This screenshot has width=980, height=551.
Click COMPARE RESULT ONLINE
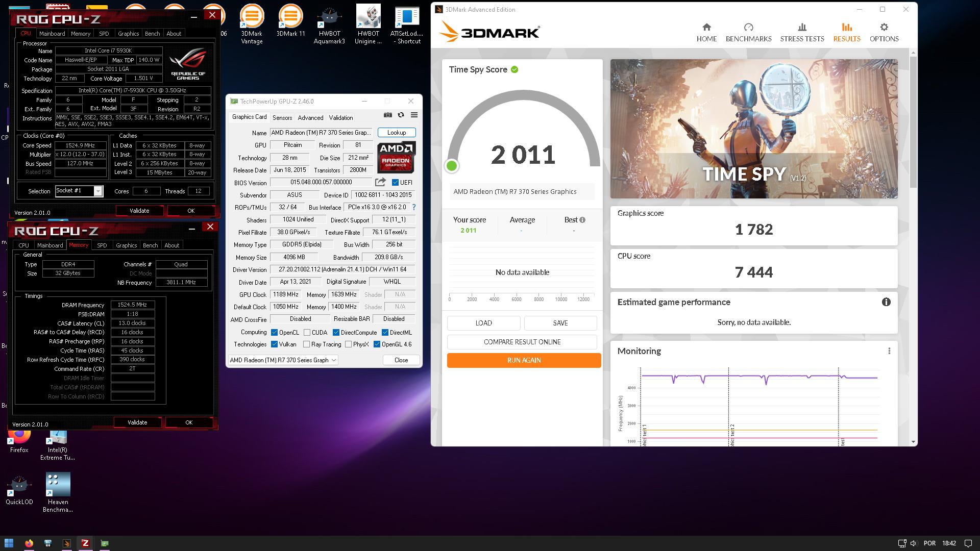(522, 342)
